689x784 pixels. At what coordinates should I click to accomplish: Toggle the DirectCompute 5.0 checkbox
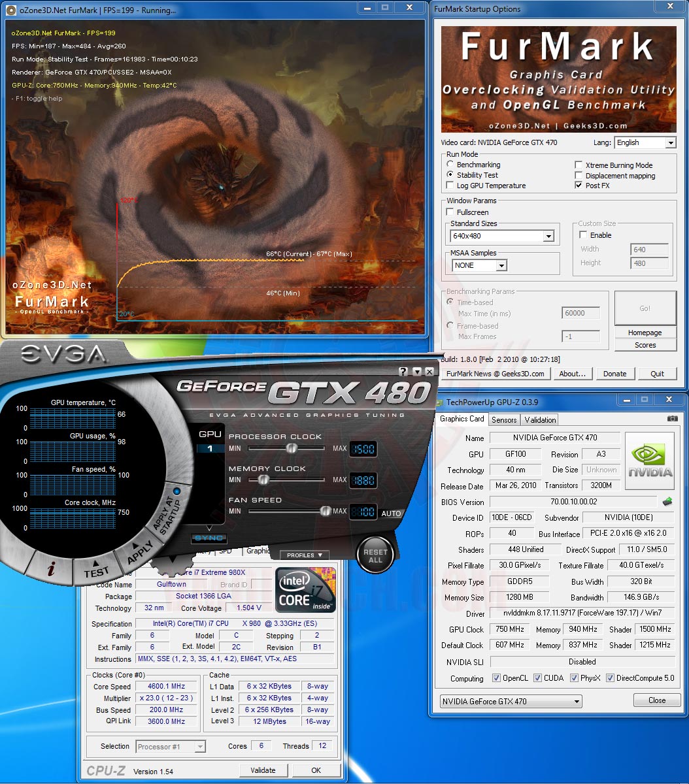(x=610, y=678)
